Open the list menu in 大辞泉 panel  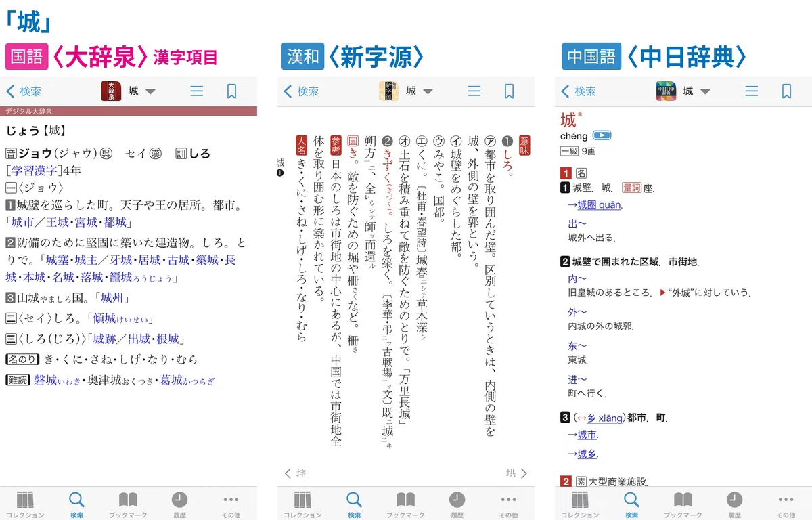coord(197,91)
